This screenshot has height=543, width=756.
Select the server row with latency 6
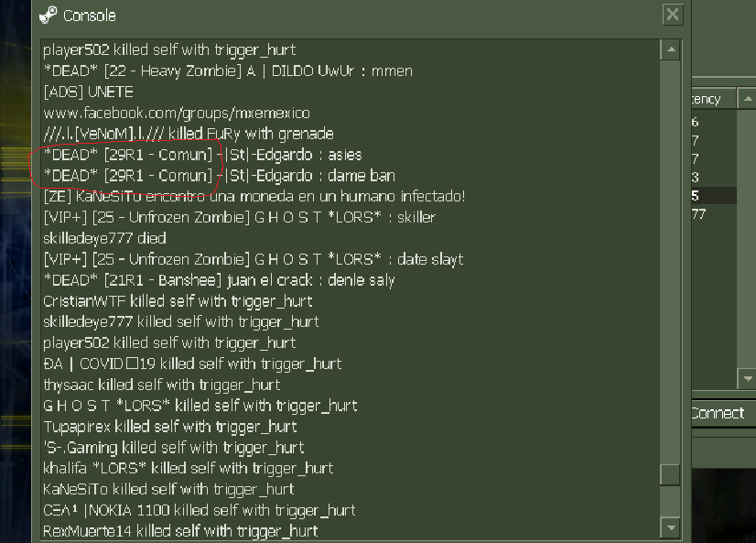tap(714, 122)
